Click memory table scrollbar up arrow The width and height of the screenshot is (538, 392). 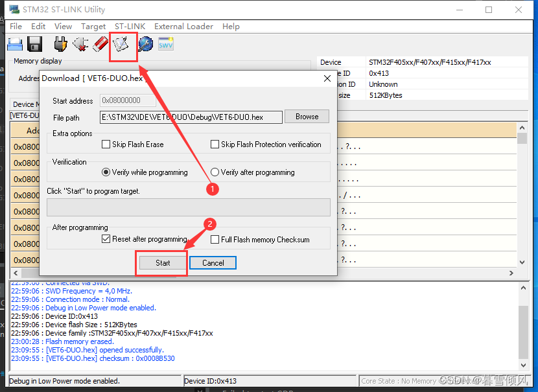pyautogui.click(x=522, y=128)
